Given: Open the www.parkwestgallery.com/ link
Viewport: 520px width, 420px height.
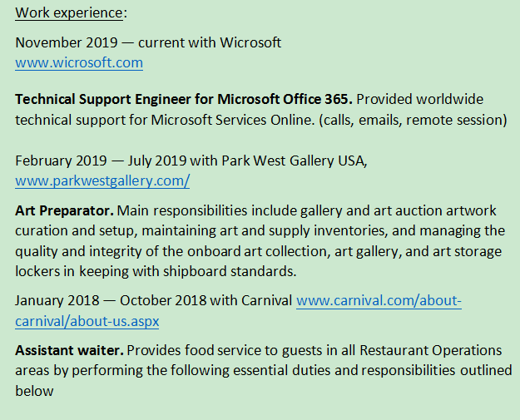Looking at the screenshot, I should point(102,180).
